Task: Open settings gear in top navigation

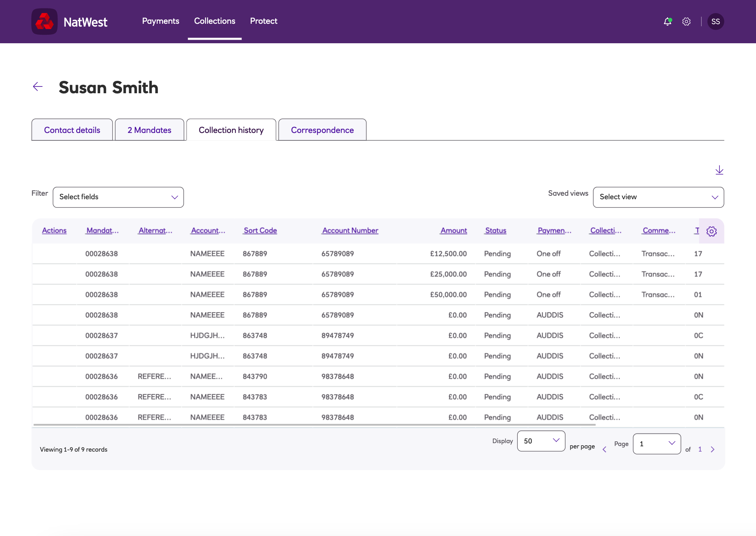Action: click(x=686, y=22)
